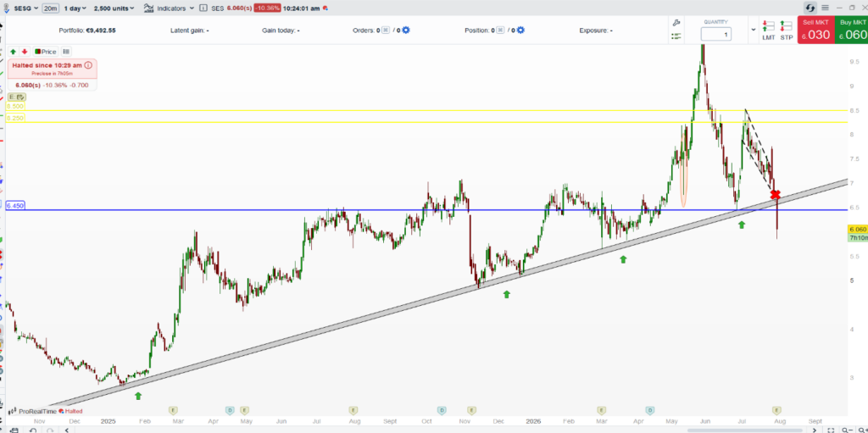Open the Orders settings gear
Image resolution: width=868 pixels, height=433 pixels.
(x=406, y=31)
